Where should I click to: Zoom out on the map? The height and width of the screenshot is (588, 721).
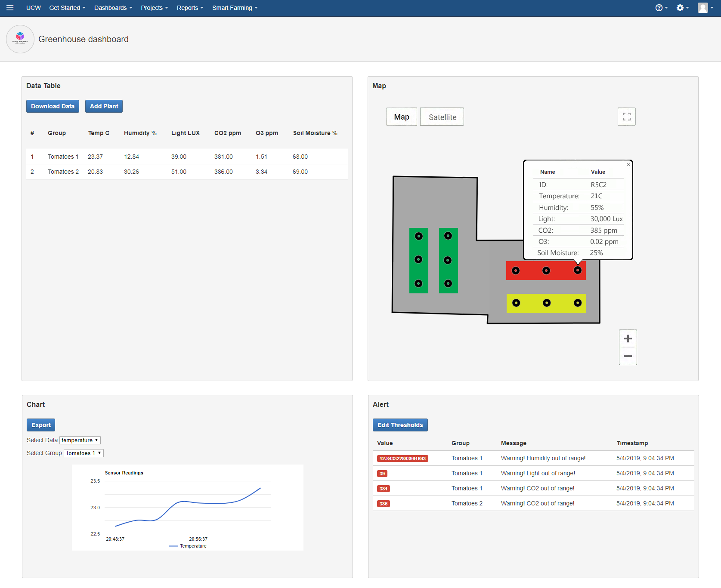[x=628, y=356]
